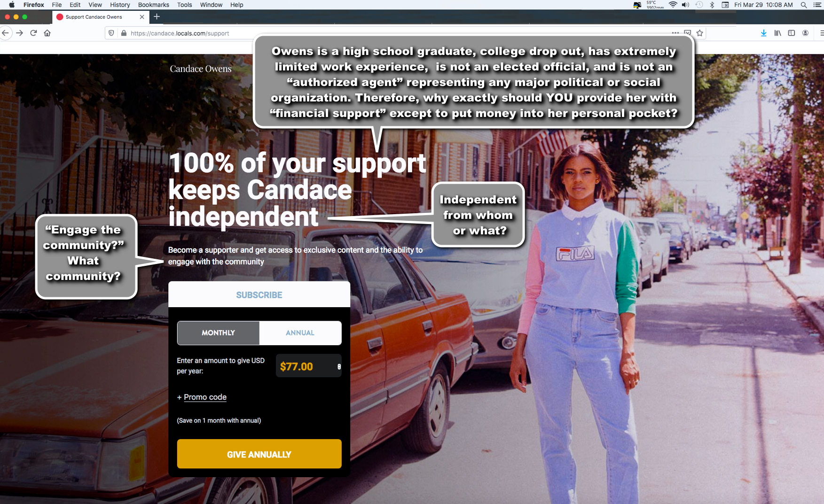This screenshot has width=824, height=504.
Task: Bookmark this page with star icon
Action: pyautogui.click(x=699, y=33)
